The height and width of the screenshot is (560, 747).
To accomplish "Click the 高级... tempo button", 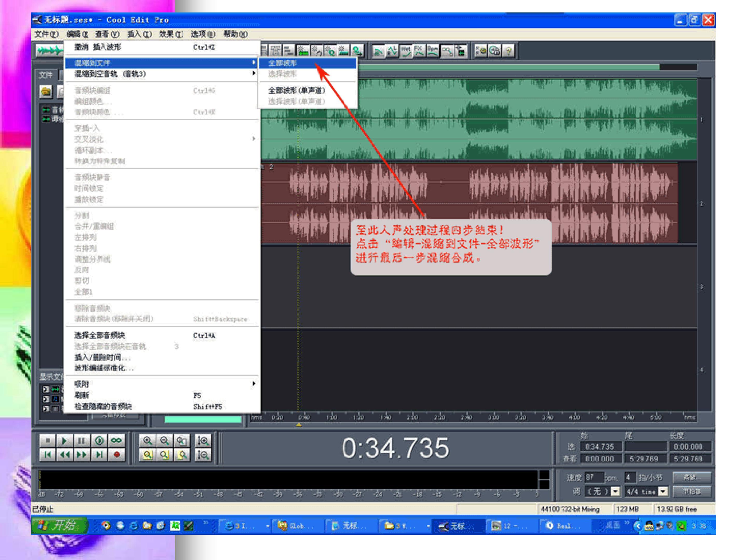I will tap(692, 478).
